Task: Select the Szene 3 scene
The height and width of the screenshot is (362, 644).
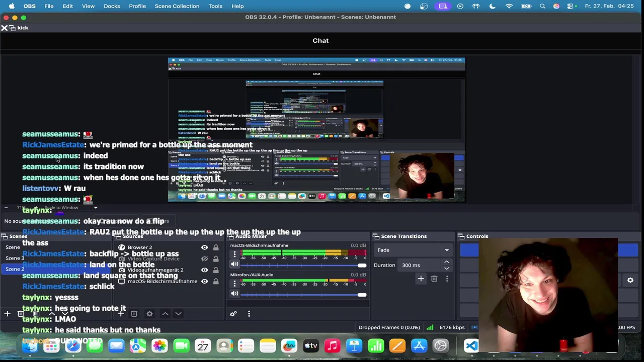Action: click(x=55, y=258)
